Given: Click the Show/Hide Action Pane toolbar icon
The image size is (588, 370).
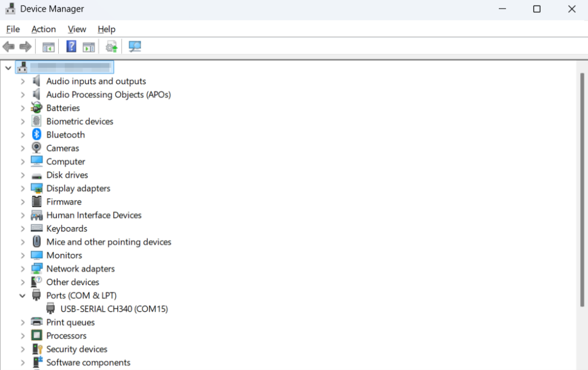Looking at the screenshot, I should click(x=89, y=47).
